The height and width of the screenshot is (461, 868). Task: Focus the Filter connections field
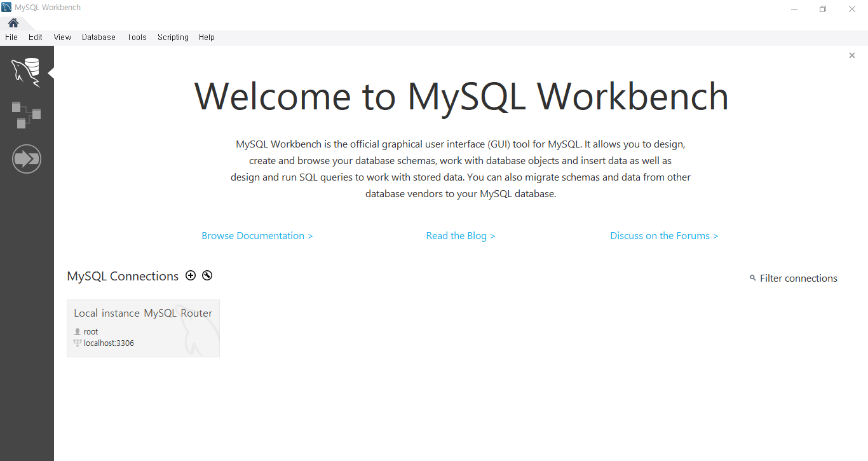(x=799, y=279)
